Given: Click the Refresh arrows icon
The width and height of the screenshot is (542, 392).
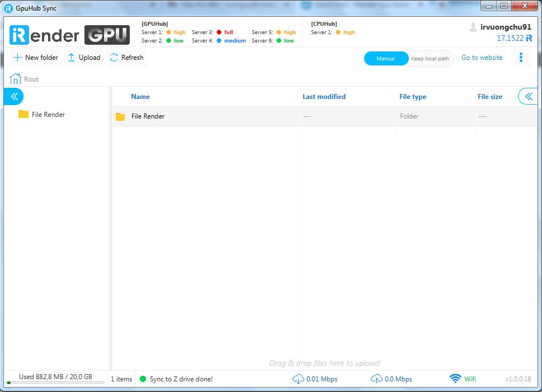Looking at the screenshot, I should (x=114, y=58).
